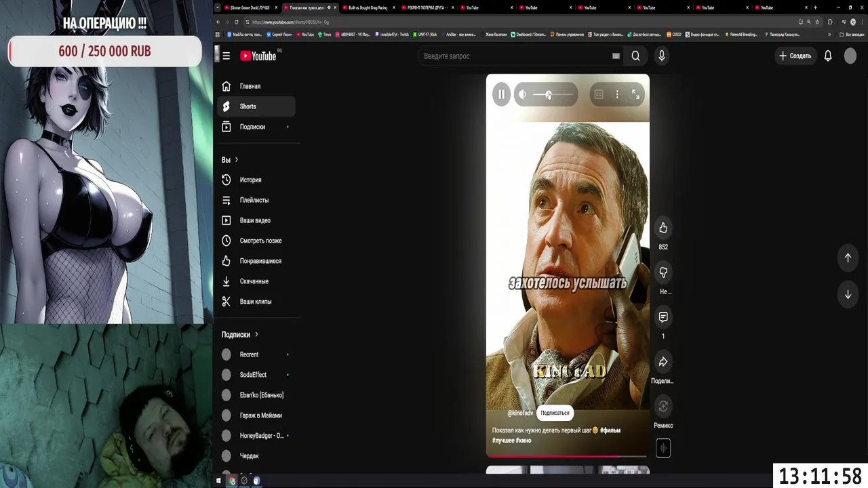Go to the previous short with the up arrow
Screen dimensions: 868x488
coord(848,258)
